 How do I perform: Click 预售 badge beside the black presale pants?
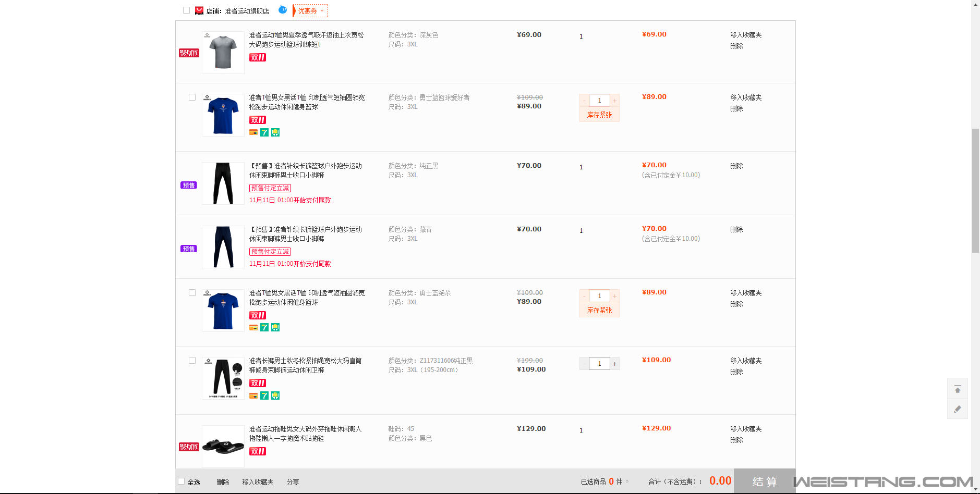pos(189,185)
